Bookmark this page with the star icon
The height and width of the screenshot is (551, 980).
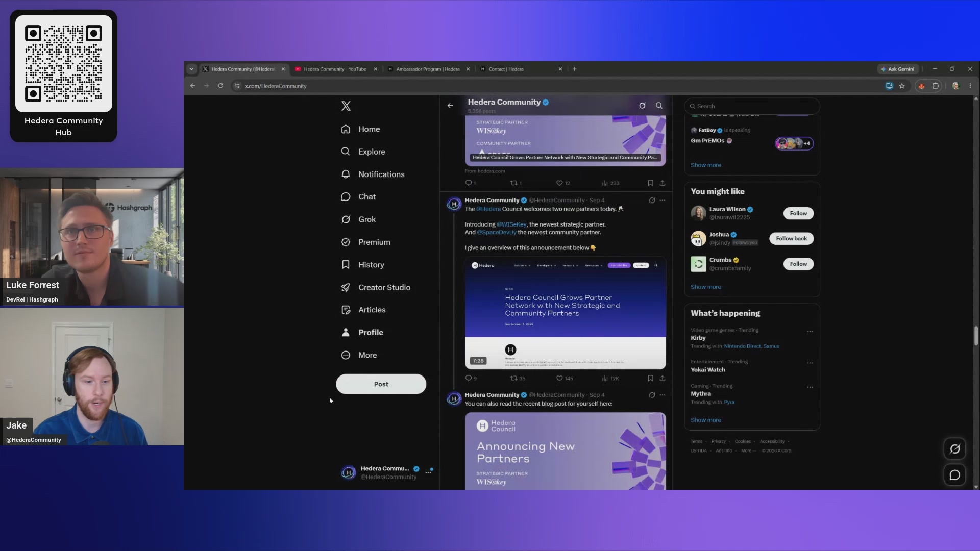pyautogui.click(x=902, y=86)
